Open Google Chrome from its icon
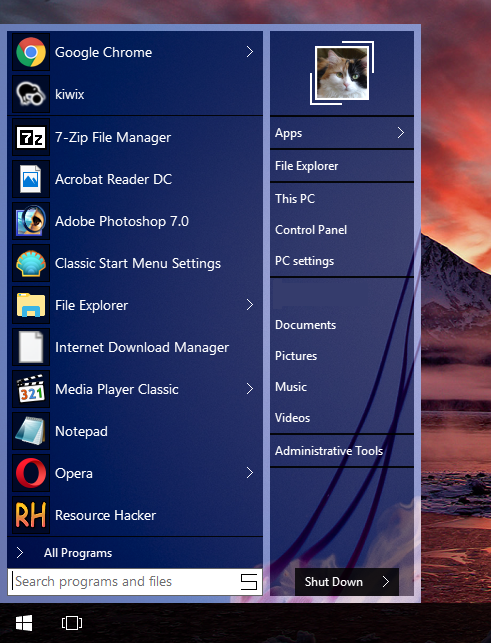The width and height of the screenshot is (491, 643). click(31, 52)
